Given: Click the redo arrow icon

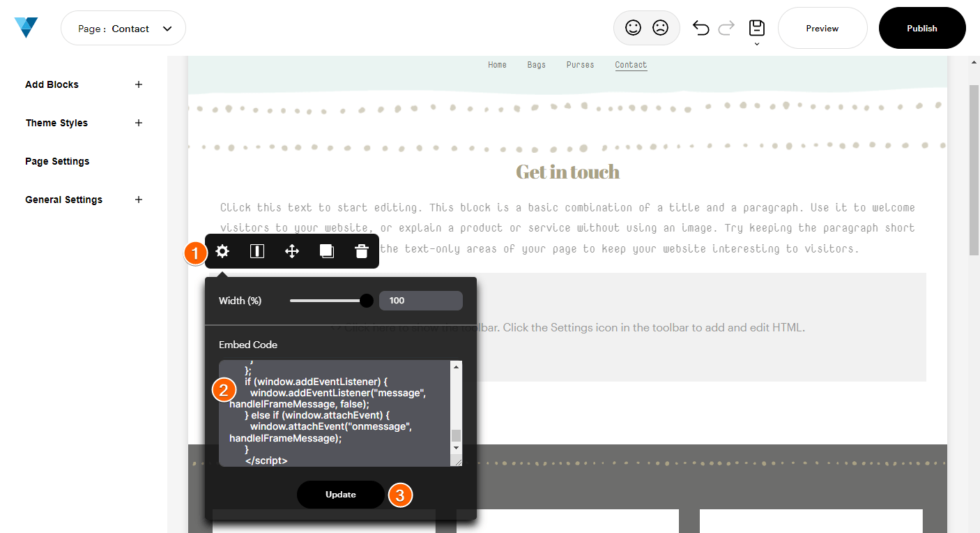Looking at the screenshot, I should [x=726, y=27].
